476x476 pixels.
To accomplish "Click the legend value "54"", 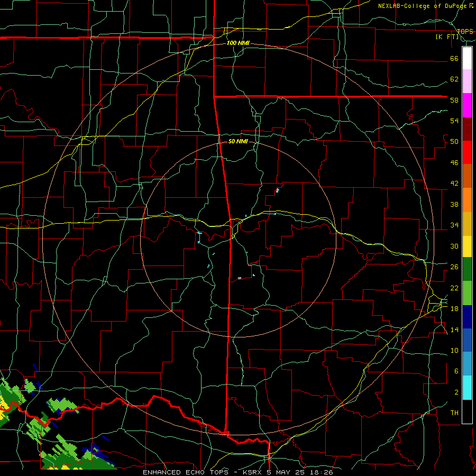I will tap(454, 121).
